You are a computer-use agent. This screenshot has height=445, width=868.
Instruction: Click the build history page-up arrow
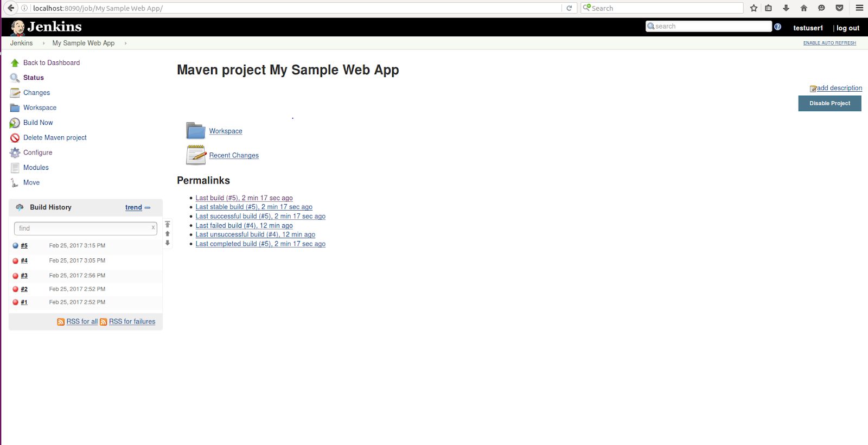pos(168,234)
